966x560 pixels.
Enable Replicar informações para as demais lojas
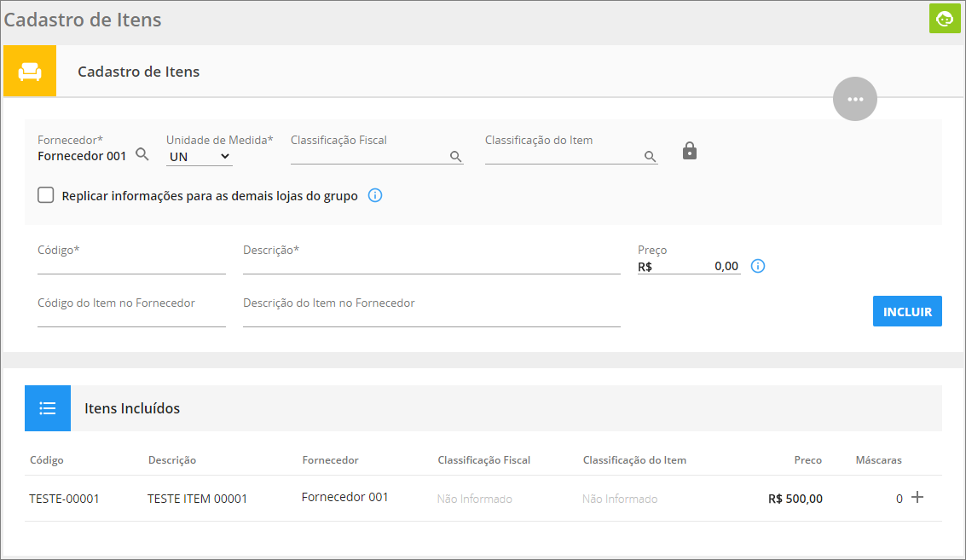coord(46,195)
